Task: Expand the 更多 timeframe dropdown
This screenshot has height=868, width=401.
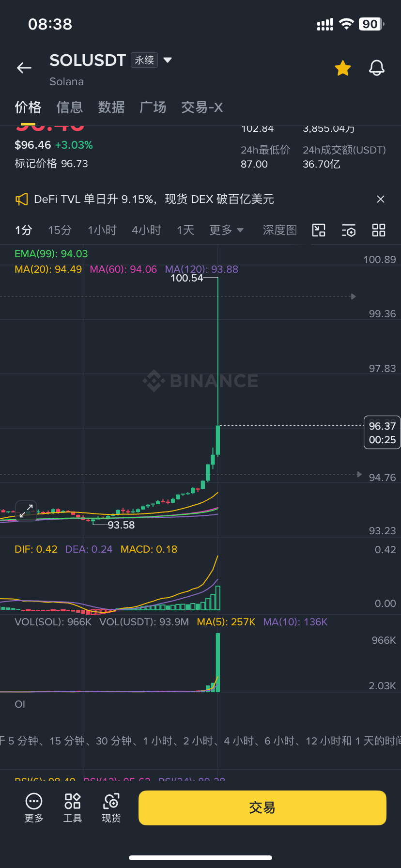Action: (226, 230)
